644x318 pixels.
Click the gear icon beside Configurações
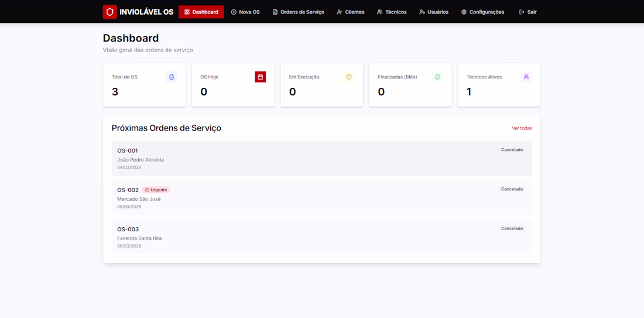(464, 12)
